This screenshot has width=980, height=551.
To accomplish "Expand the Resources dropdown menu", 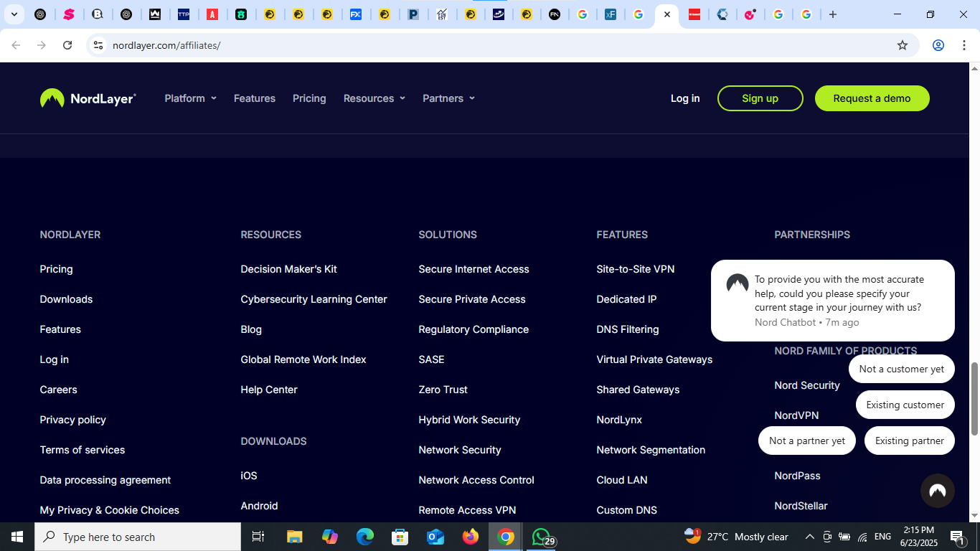I will tap(374, 98).
